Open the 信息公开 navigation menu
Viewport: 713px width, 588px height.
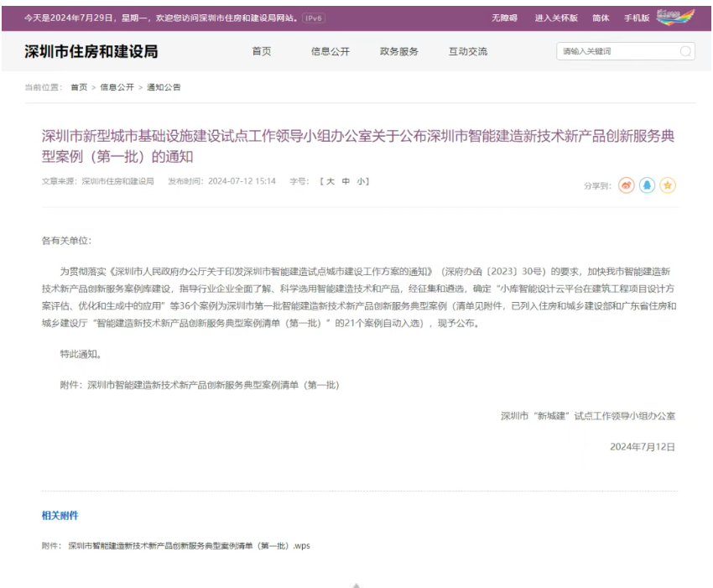[330, 52]
